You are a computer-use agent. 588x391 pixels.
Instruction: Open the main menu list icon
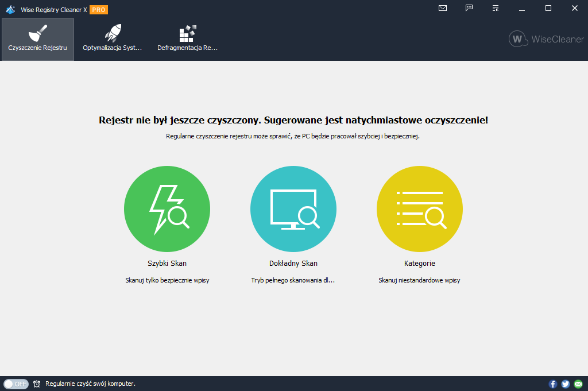point(496,8)
